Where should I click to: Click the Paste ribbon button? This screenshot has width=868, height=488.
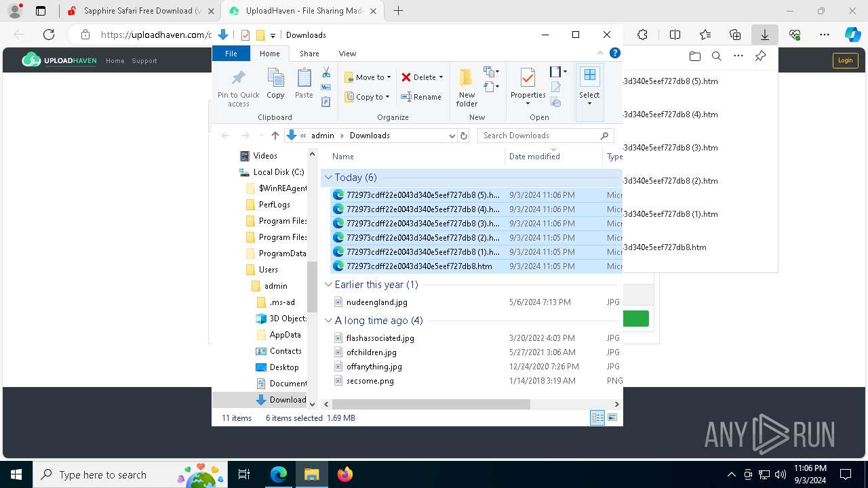(x=304, y=84)
